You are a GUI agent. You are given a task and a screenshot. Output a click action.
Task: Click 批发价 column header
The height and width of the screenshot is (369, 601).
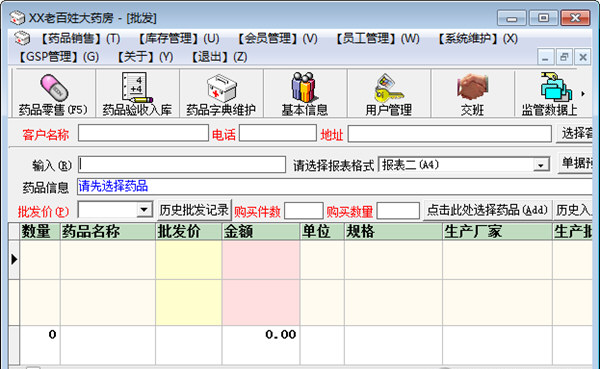(x=189, y=231)
